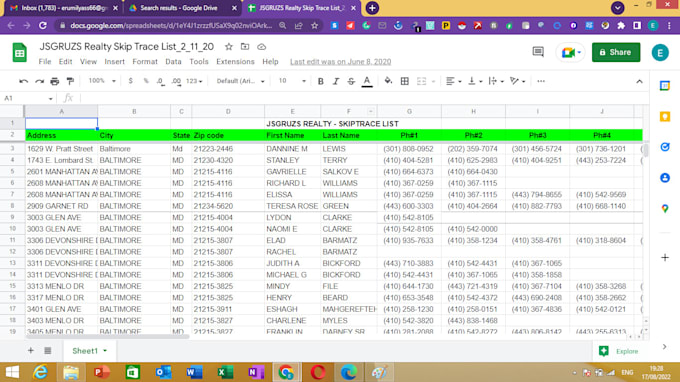Click the Name box showing A1
680x382 pixels.
coord(28,98)
